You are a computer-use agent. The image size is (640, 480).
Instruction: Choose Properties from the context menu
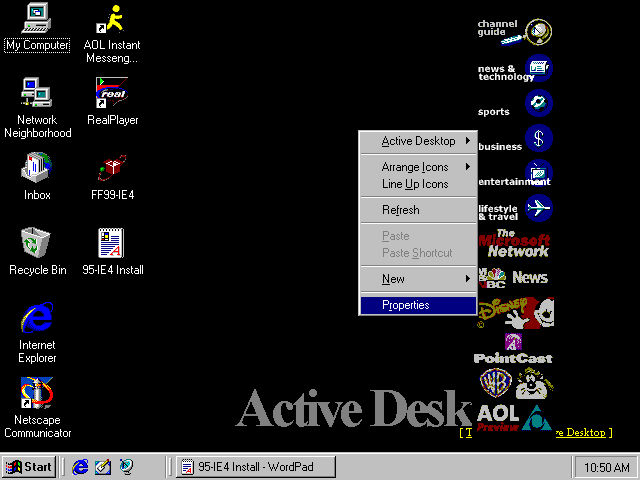(418, 305)
